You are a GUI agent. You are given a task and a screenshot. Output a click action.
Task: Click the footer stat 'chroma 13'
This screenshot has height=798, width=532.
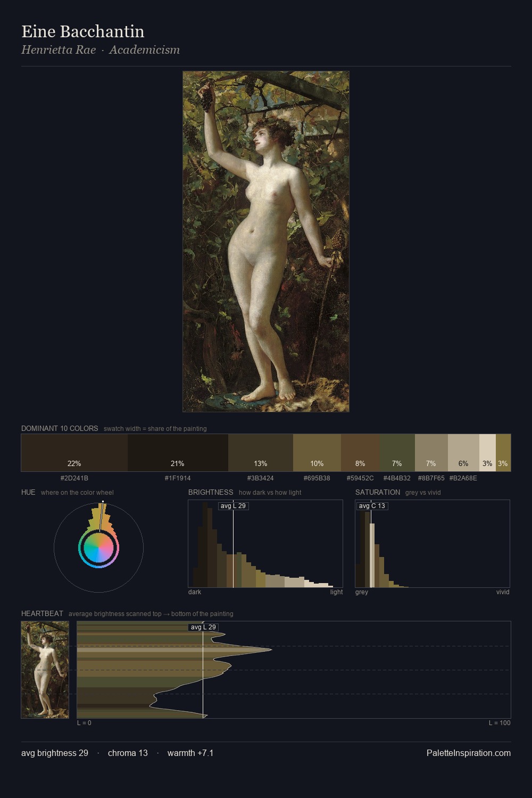[128, 753]
